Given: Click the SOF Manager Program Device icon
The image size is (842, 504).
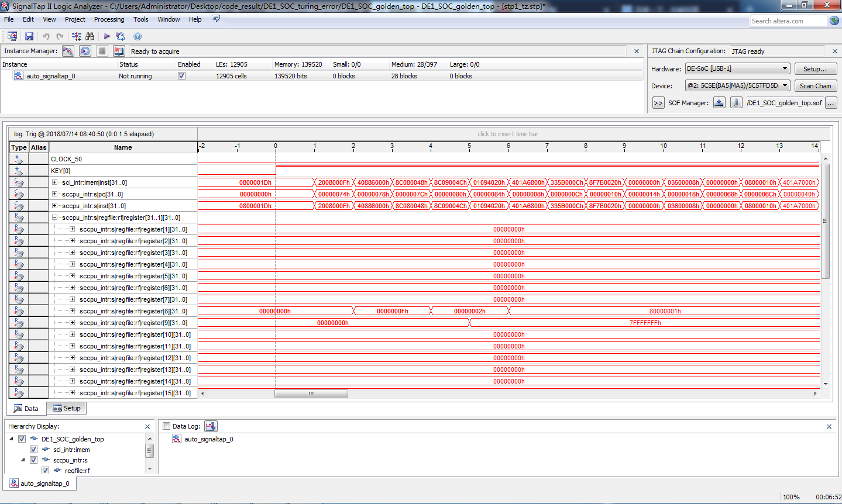Looking at the screenshot, I should point(719,103).
